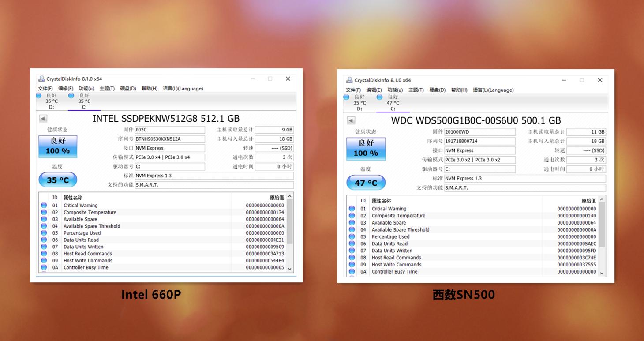Click transfer mode field PCIe 3.0 x4
Image resolution: width=644 pixels, height=341 pixels.
pos(170,157)
